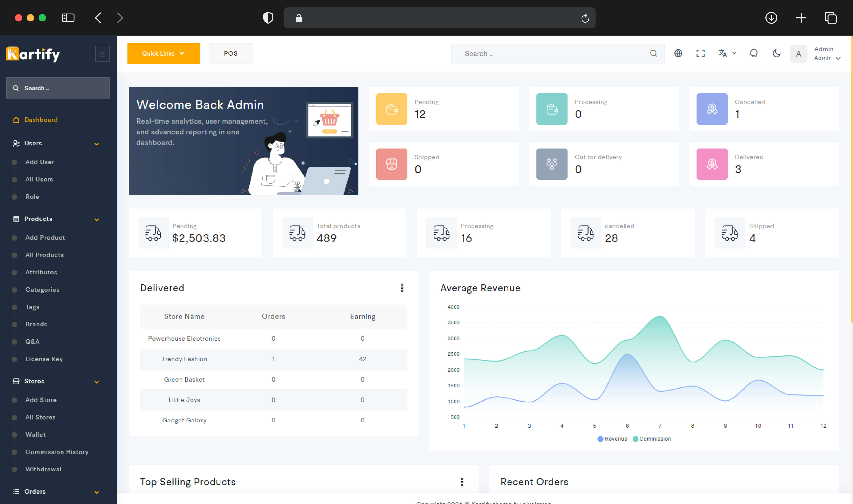Open Top Selling Products three-dots menu

(x=462, y=482)
